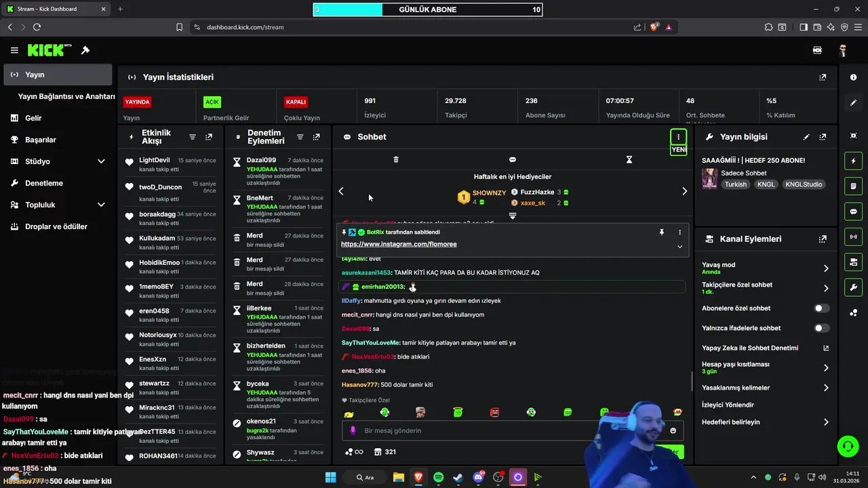The height and width of the screenshot is (488, 868).
Task: Expand the Topluluk sidebar section
Action: coord(101,205)
